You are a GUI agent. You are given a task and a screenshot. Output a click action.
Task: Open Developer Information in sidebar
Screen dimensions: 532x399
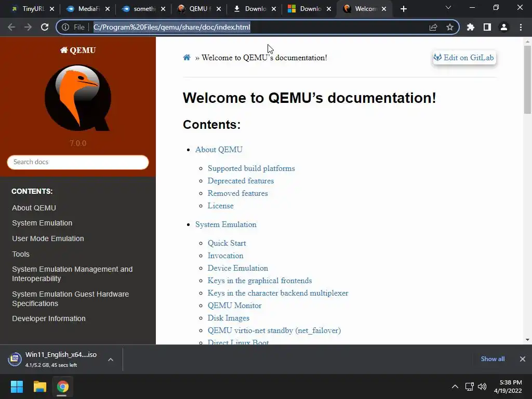pyautogui.click(x=49, y=318)
